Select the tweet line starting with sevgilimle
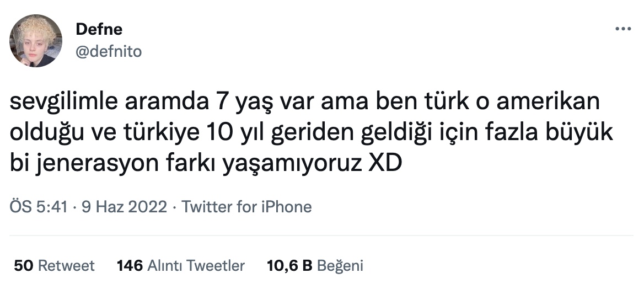The height and width of the screenshot is (289, 644). click(305, 102)
